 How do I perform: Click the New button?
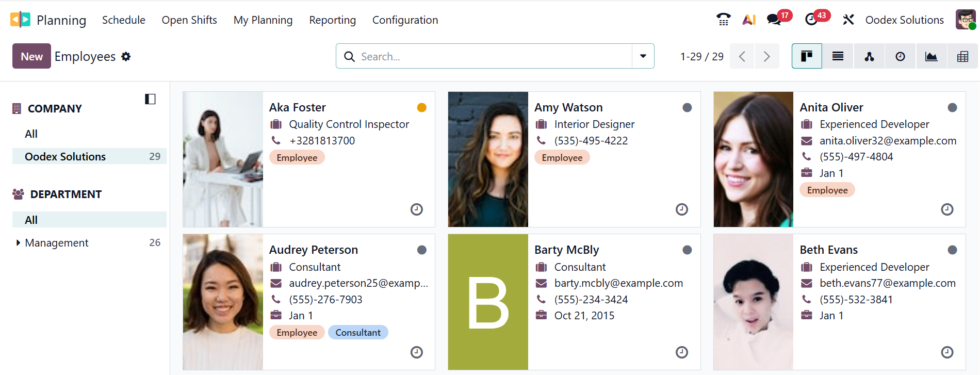[31, 56]
